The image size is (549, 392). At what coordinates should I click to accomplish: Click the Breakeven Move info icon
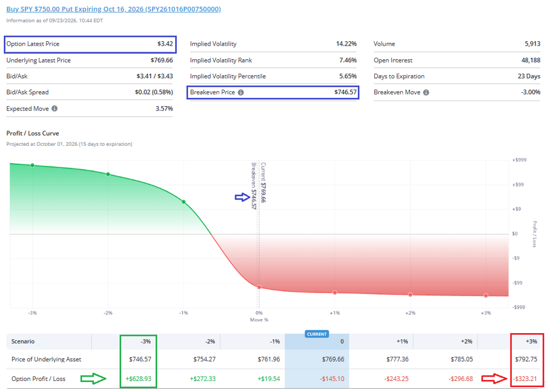tap(426, 92)
